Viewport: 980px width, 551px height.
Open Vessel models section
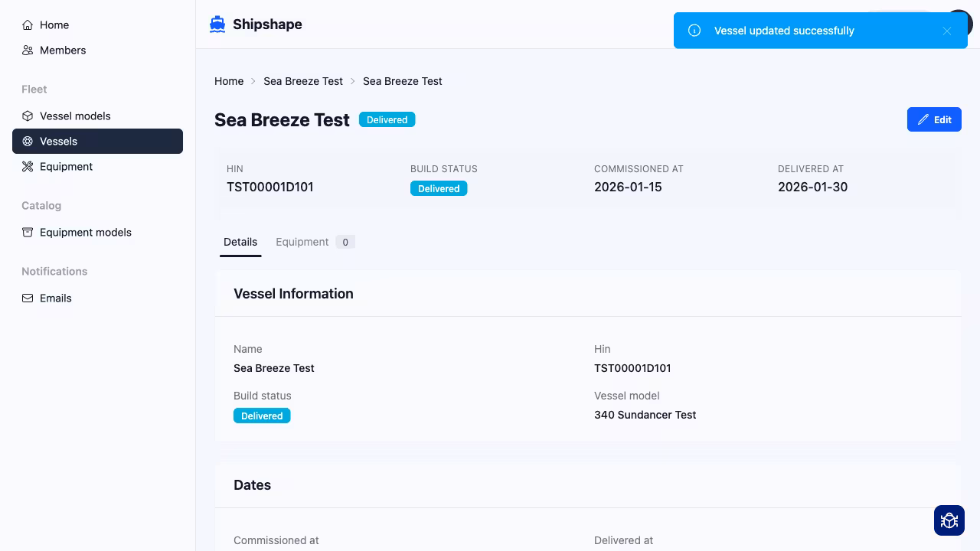tap(97, 116)
